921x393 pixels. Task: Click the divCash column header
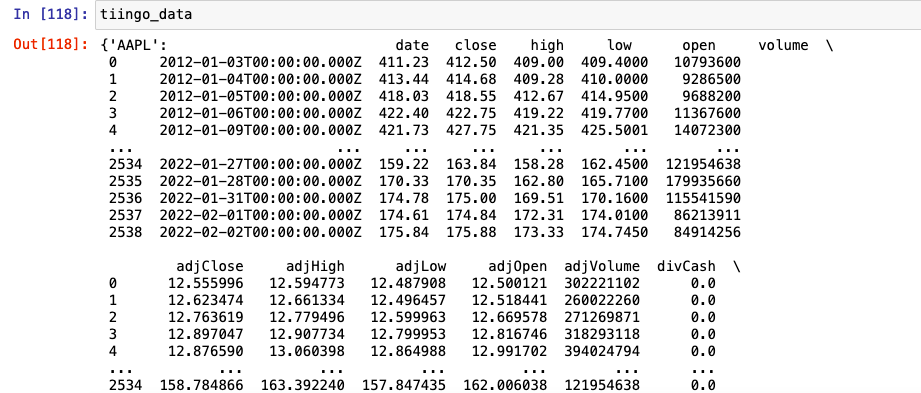click(686, 266)
